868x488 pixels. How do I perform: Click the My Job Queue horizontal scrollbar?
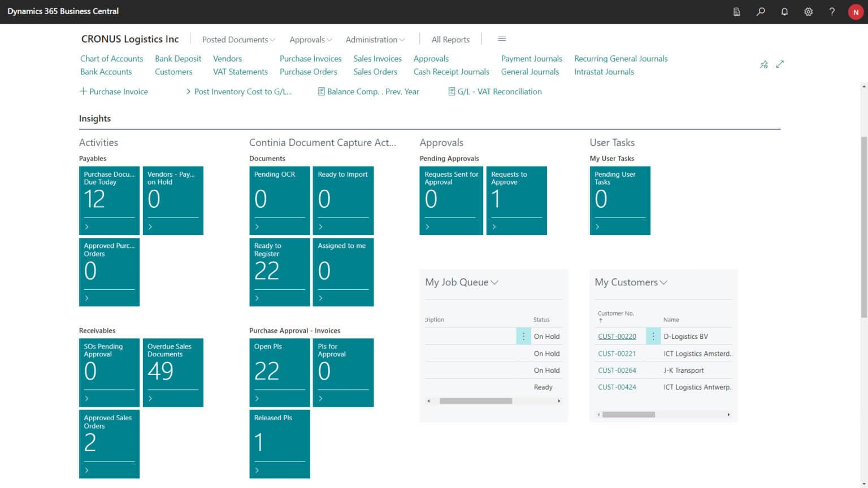476,401
